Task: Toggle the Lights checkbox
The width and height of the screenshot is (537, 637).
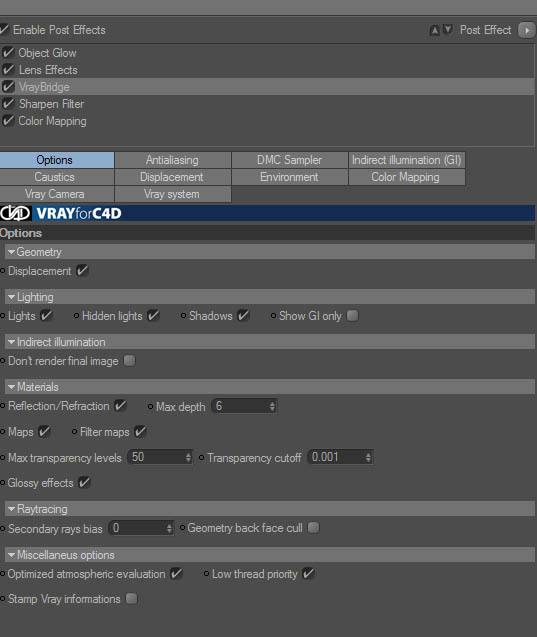Action: (x=46, y=316)
